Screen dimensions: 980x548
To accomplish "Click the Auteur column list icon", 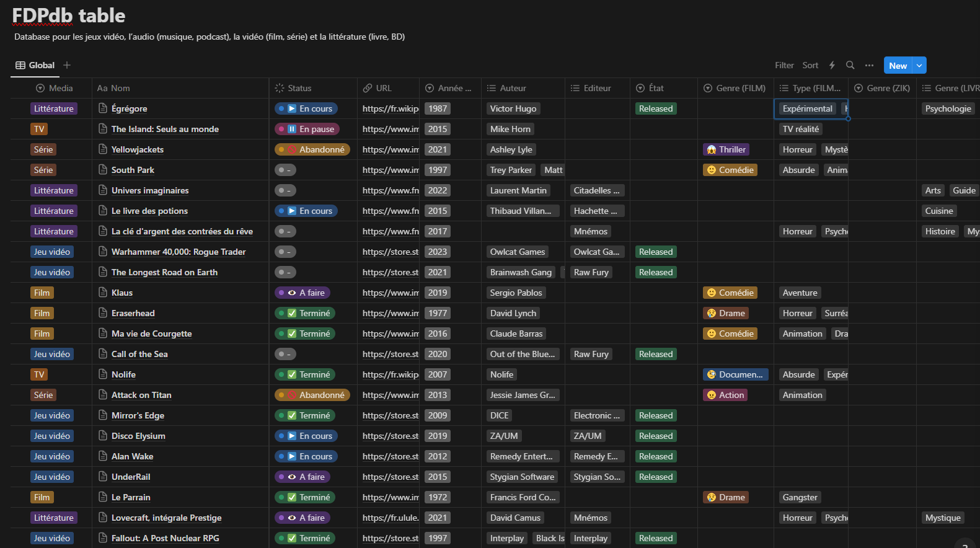I will 492,88.
